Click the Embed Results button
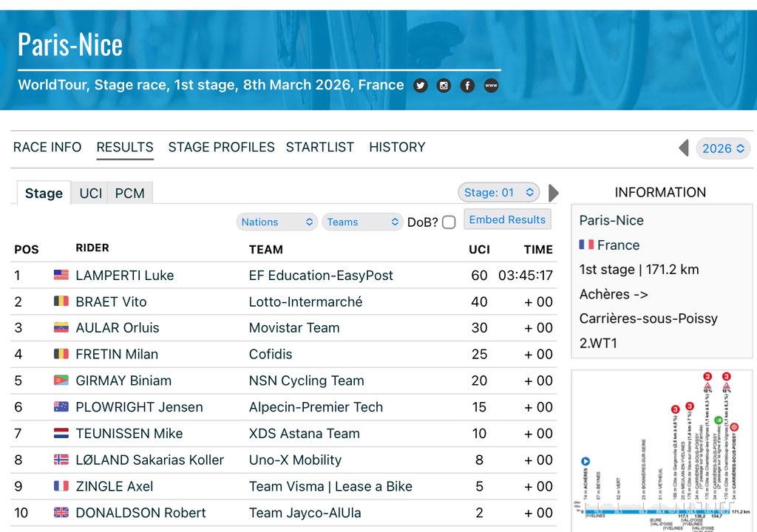Viewport: 757px width, 532px height. (x=507, y=219)
